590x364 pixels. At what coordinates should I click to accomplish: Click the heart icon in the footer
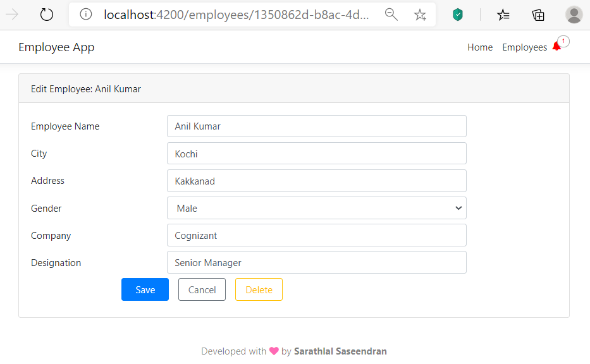tap(273, 351)
